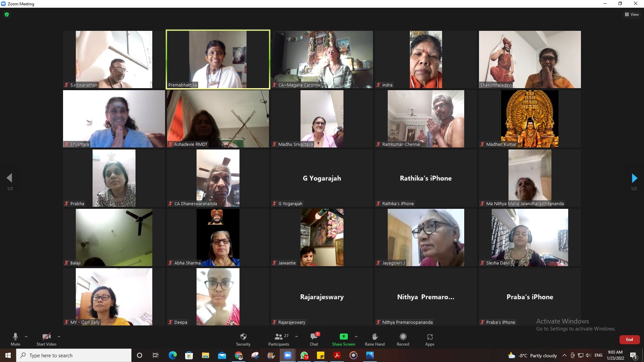This screenshot has width=644, height=362.
Task: Click the red End meeting button
Action: (629, 340)
